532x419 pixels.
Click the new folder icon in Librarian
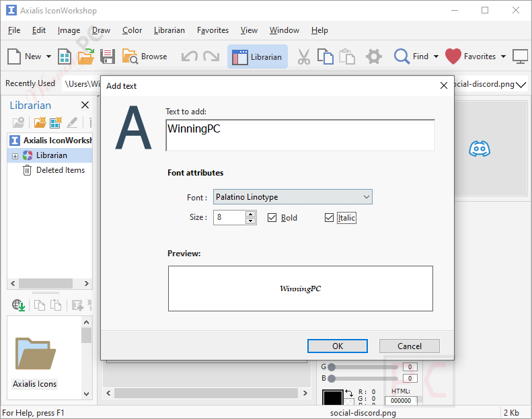(x=40, y=122)
